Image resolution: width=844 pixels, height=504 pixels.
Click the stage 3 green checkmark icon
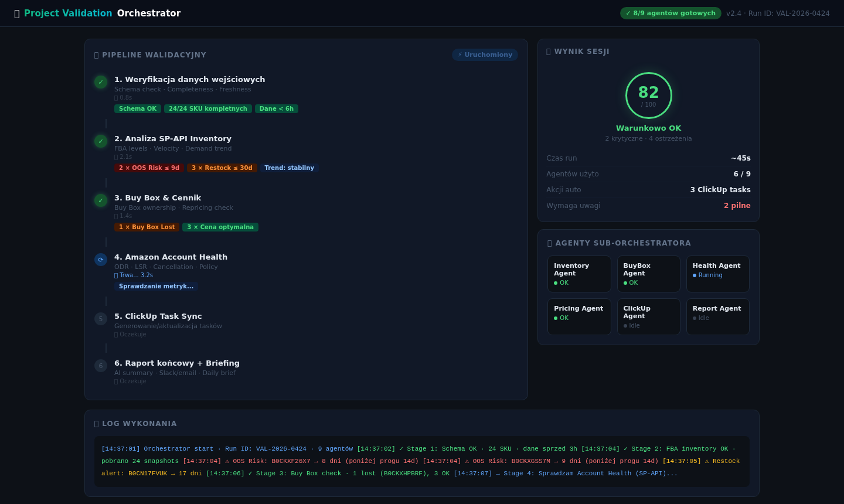tap(101, 200)
